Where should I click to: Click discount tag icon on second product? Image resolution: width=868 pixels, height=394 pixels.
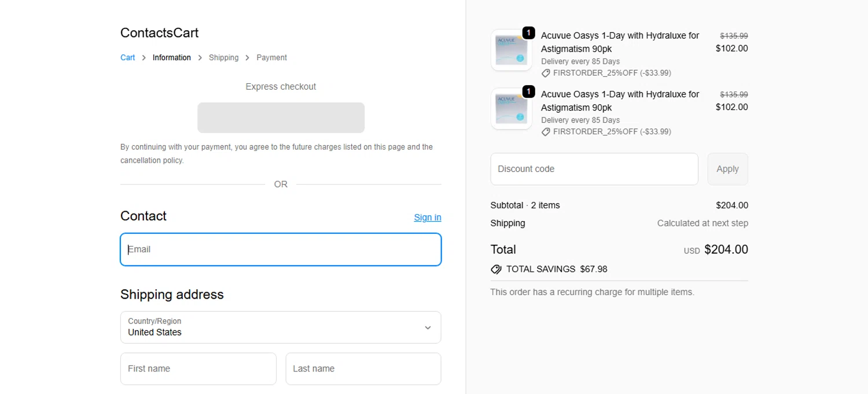(546, 132)
